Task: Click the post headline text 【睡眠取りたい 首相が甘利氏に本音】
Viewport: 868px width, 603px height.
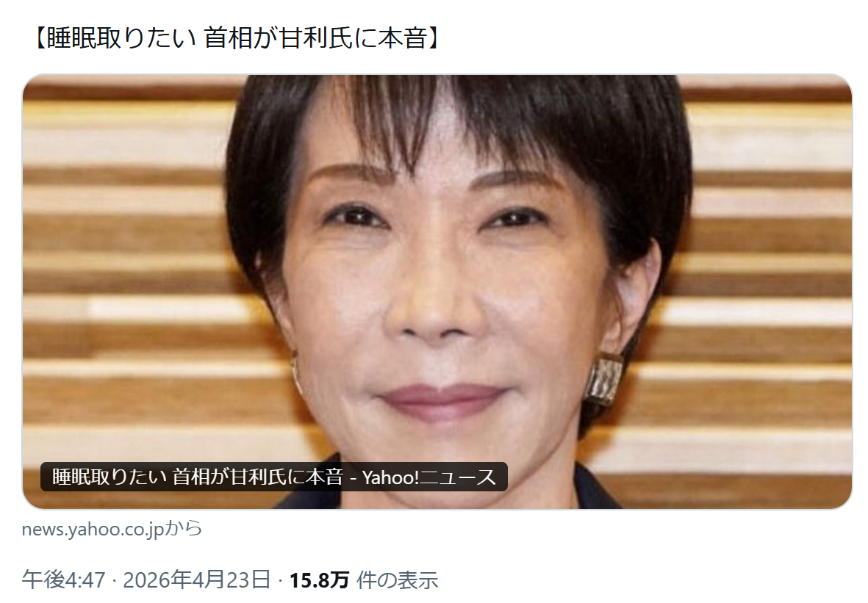Action: tap(237, 37)
